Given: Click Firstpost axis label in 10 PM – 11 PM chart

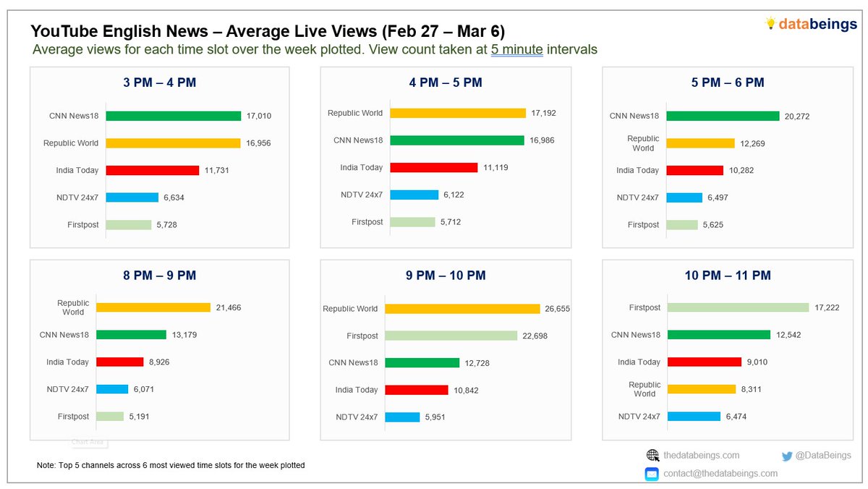Looking at the screenshot, I should 644,307.
